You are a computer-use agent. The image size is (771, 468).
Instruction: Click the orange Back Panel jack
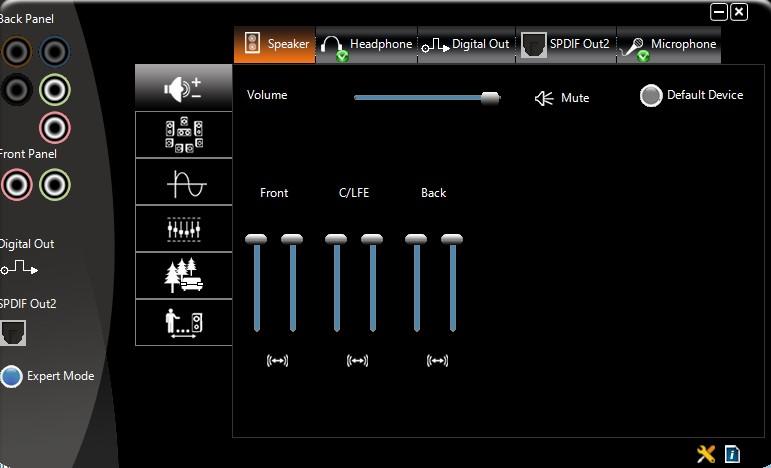[x=17, y=52]
